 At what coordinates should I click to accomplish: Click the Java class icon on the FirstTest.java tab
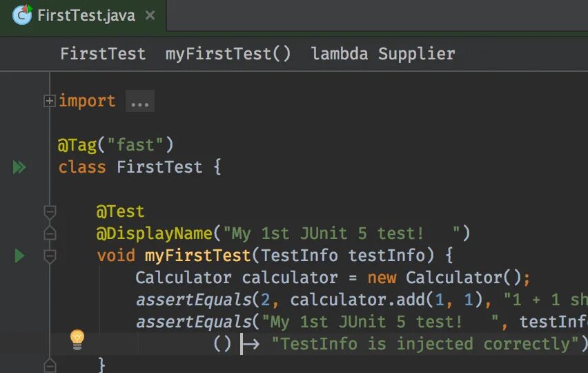point(23,15)
